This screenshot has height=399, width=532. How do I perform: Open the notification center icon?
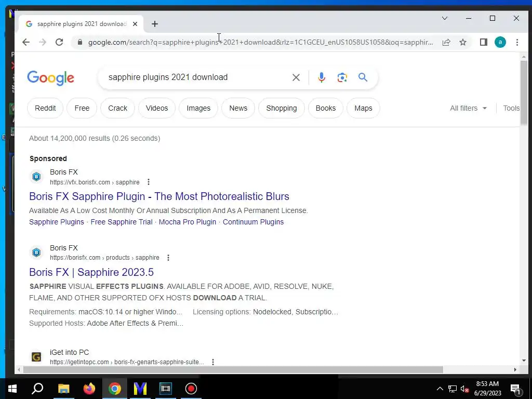tap(515, 389)
